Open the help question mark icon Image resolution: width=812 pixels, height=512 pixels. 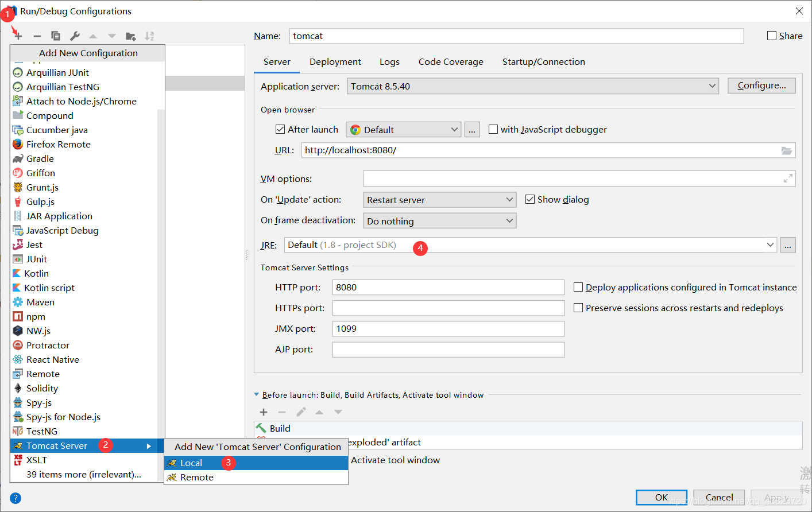[x=16, y=498]
